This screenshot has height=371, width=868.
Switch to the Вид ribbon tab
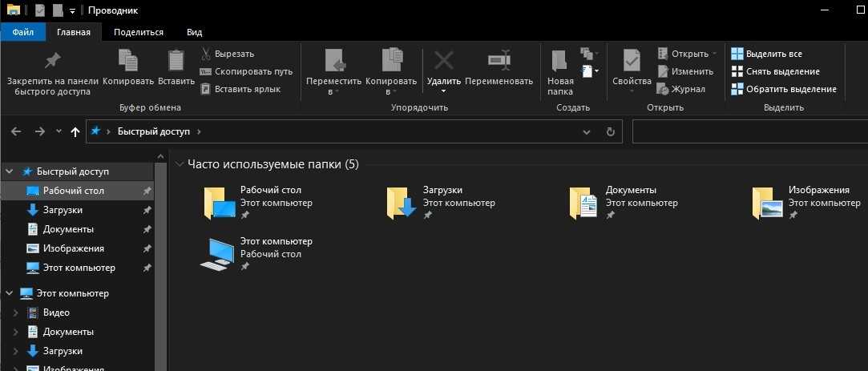194,32
